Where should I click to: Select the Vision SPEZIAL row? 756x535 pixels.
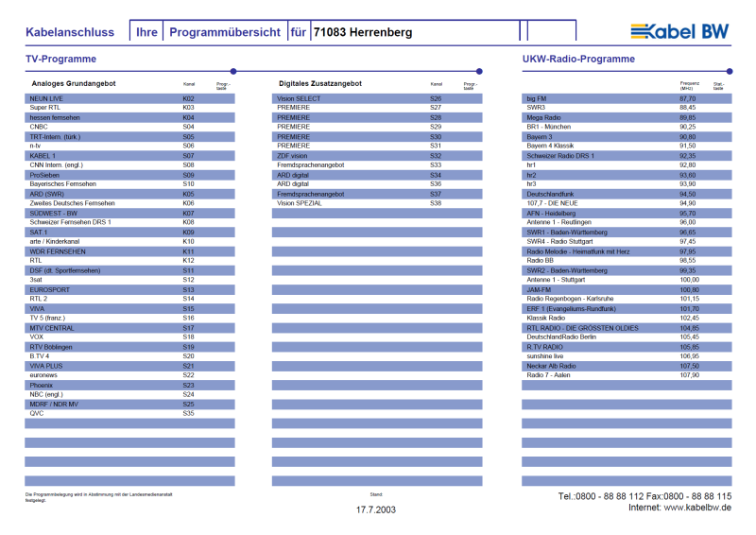click(377, 203)
